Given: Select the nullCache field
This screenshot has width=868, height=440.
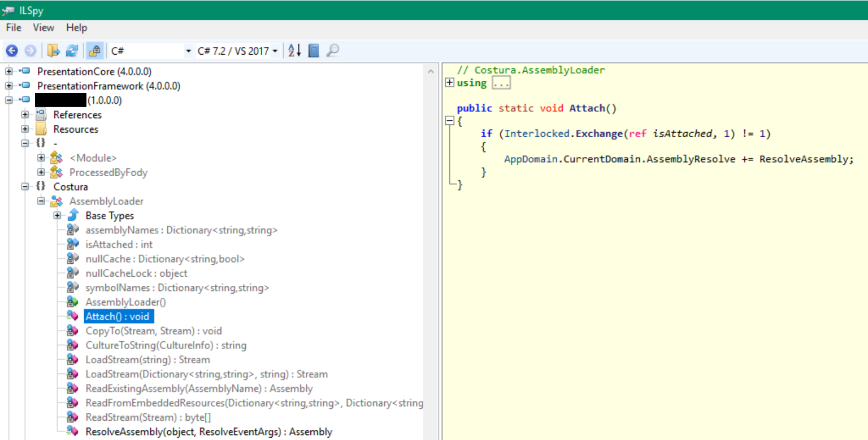Looking at the screenshot, I should tap(165, 259).
